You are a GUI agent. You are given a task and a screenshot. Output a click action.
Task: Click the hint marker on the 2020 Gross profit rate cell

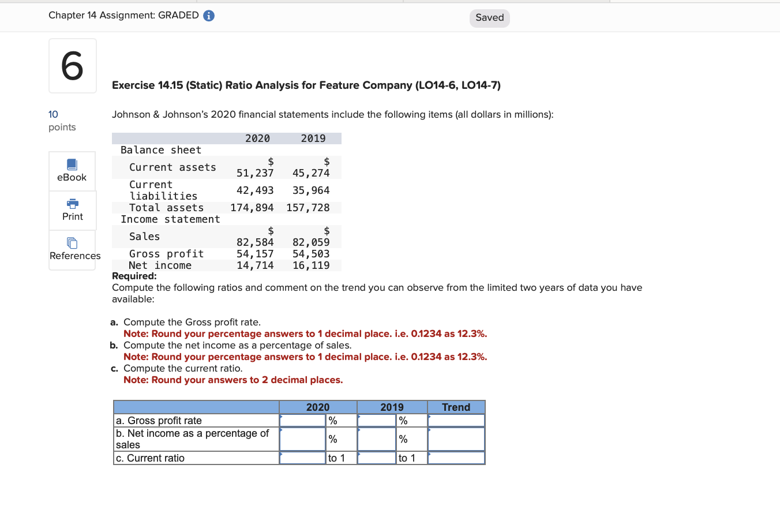282,417
